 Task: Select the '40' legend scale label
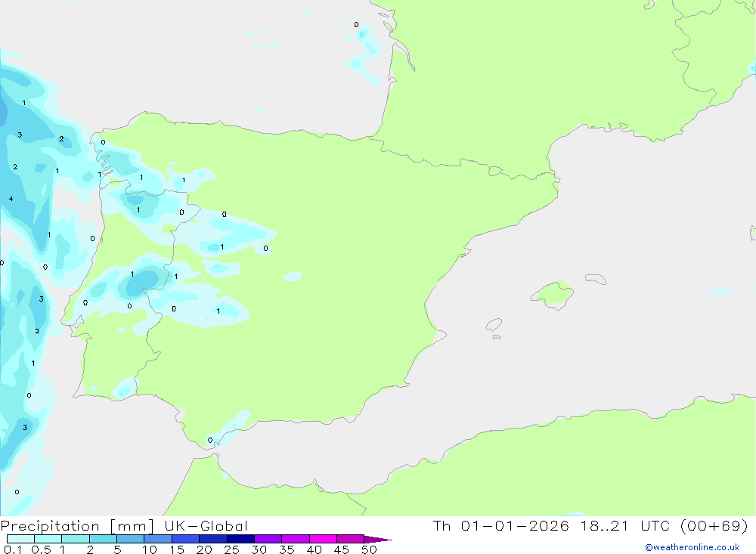tap(314, 549)
